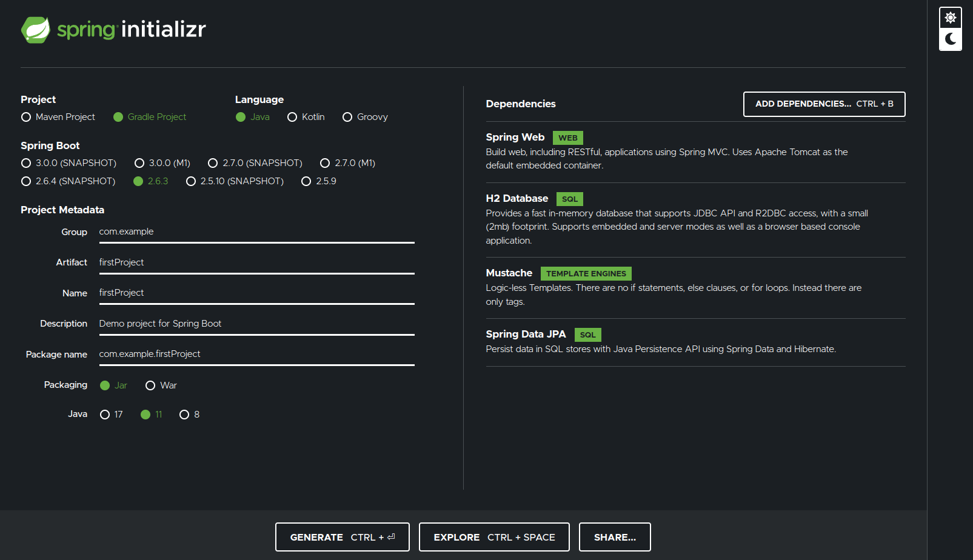Viewport: 973px width, 560px height.
Task: Click the Project Metadata heading
Action: tap(62, 210)
